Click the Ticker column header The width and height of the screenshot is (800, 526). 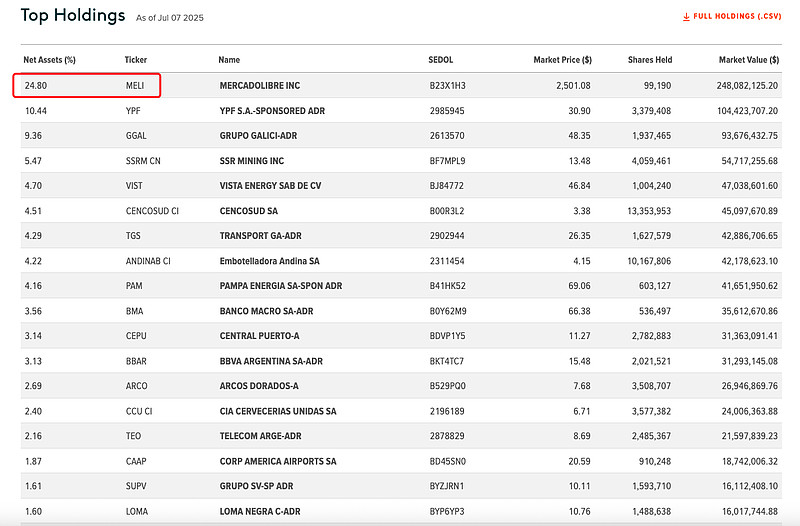[x=136, y=60]
